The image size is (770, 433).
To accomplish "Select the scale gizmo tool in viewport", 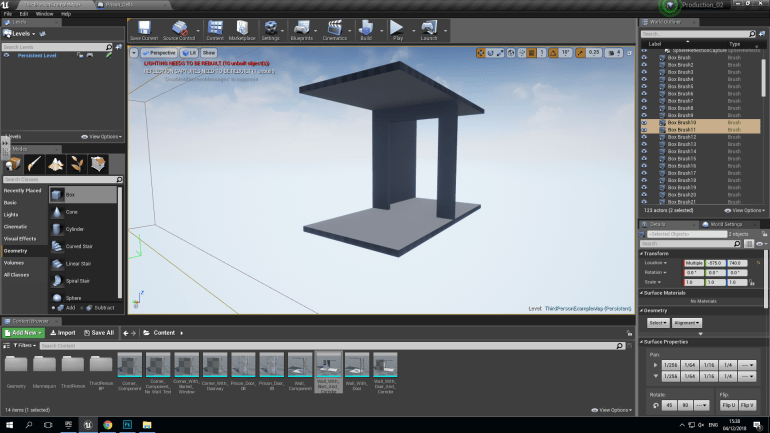I will tap(499, 53).
